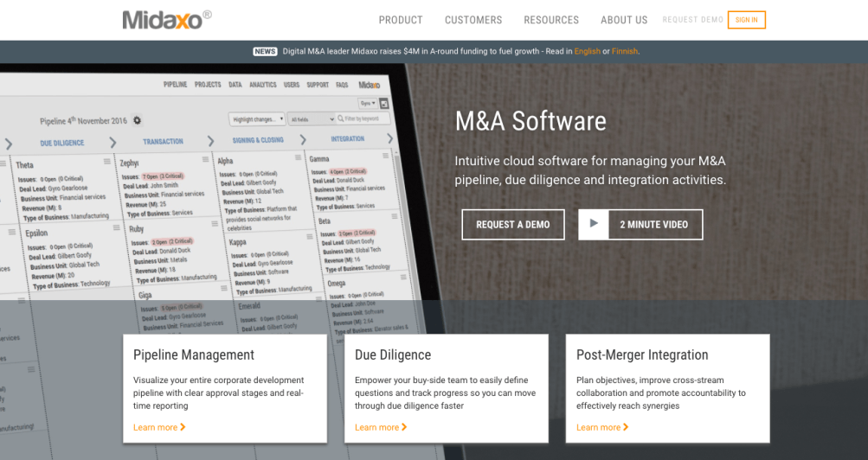Open the CUSTOMERS menu
This screenshot has height=460, width=868.
473,20
